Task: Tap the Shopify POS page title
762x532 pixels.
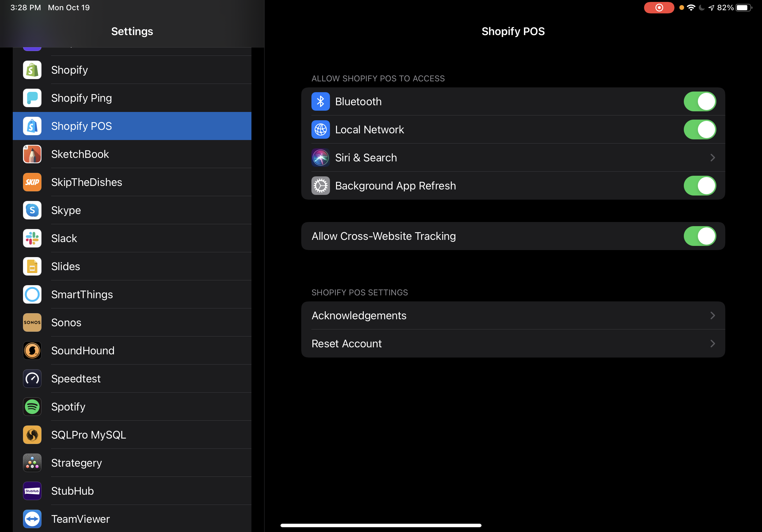Action: 513,31
